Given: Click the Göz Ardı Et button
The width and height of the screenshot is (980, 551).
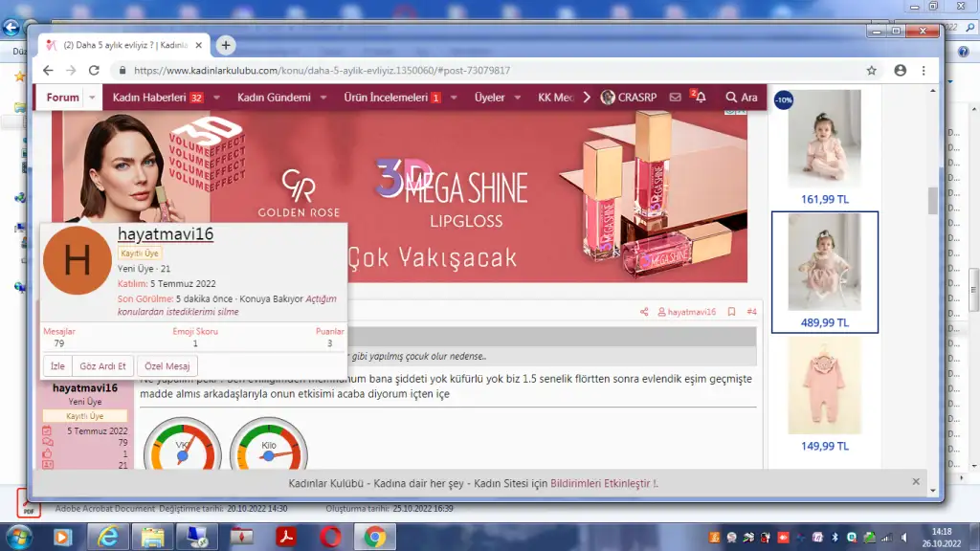Looking at the screenshot, I should tap(102, 366).
